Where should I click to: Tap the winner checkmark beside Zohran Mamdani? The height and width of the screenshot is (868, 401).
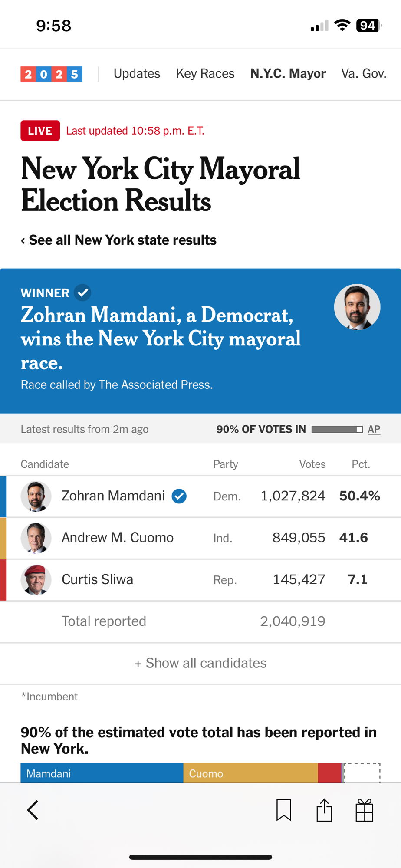point(179,496)
